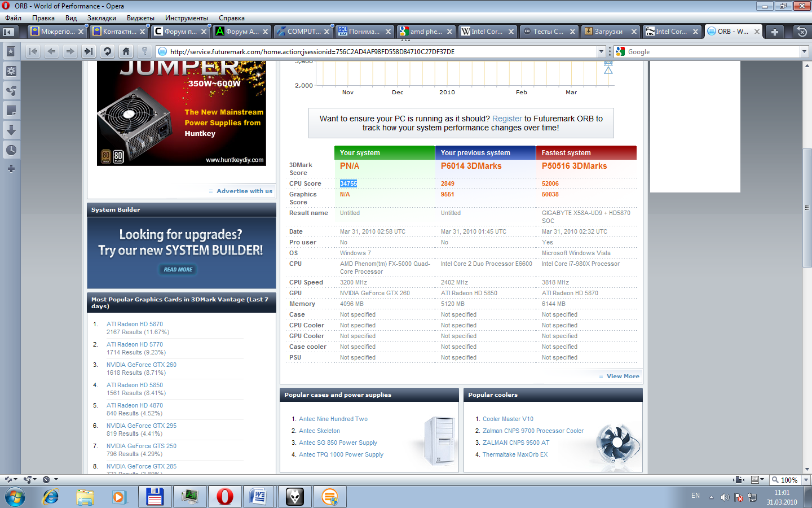Open NVIDIA GeForce GTX 260 link

pos(142,365)
